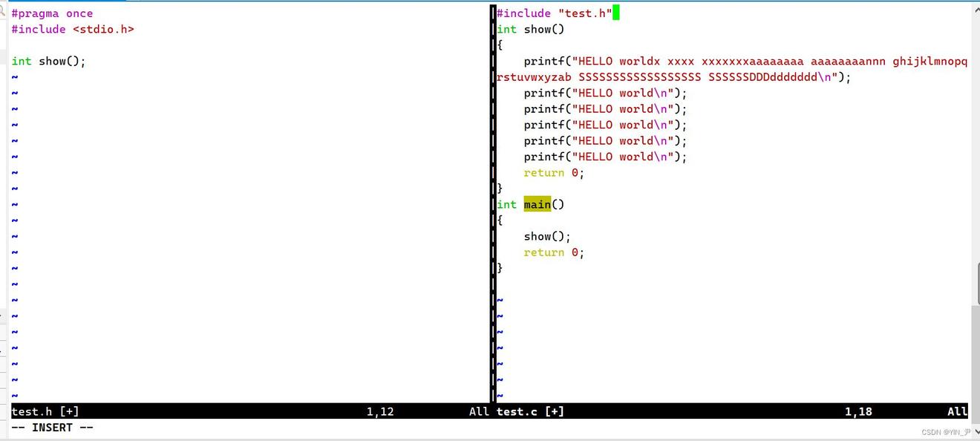Click the "show();" call inside main
The height and width of the screenshot is (441, 980).
pyautogui.click(x=547, y=236)
